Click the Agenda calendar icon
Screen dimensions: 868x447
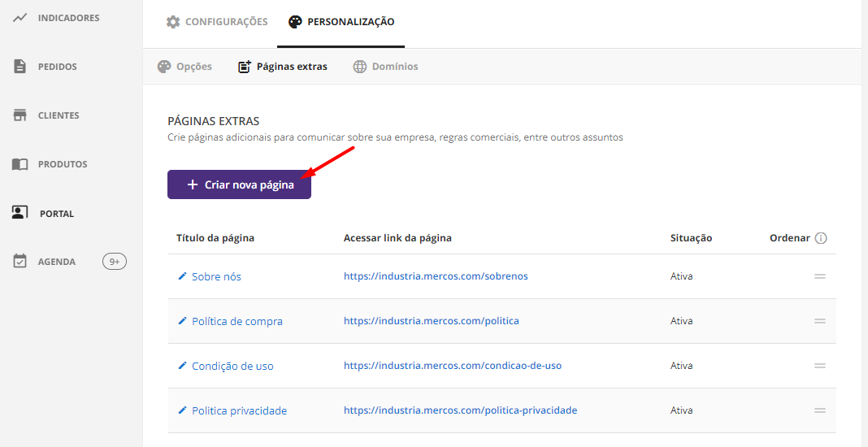pos(20,262)
